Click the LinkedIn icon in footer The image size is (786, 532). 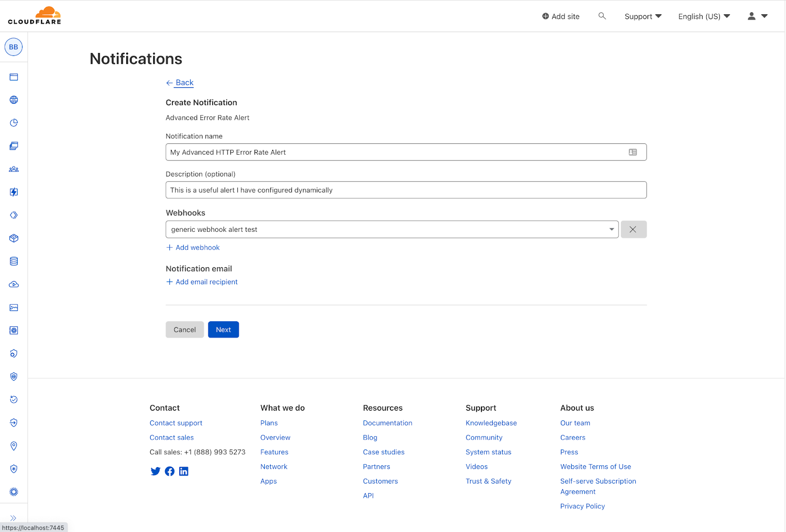(184, 472)
